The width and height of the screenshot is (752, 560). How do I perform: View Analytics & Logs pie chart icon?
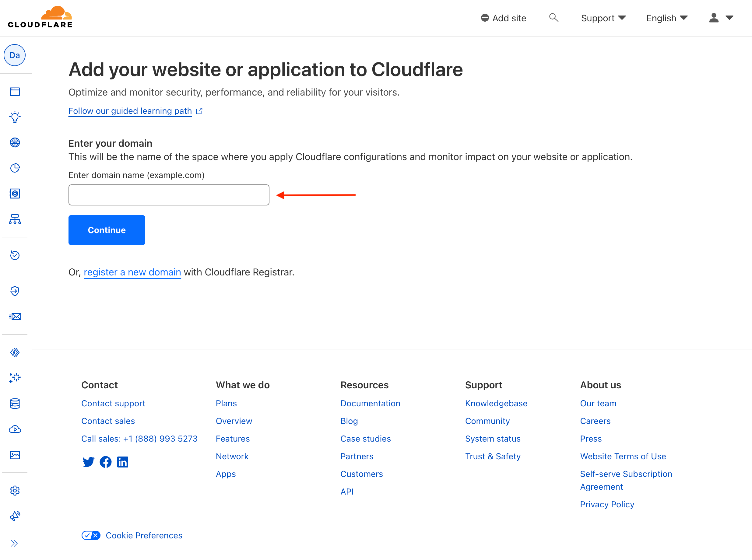pyautogui.click(x=15, y=168)
